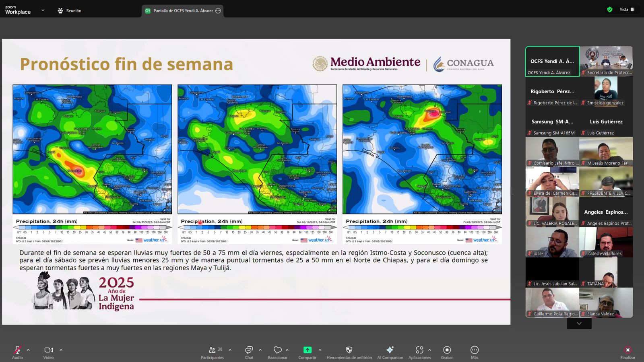Click the Finalizar meeting button

point(627,352)
